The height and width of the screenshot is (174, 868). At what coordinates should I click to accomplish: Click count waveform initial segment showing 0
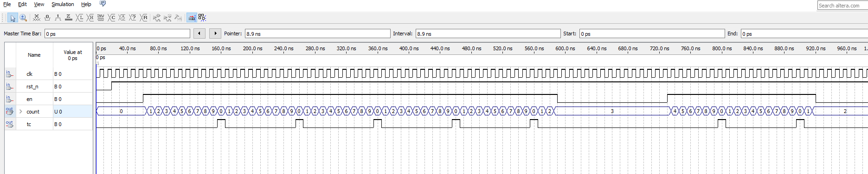[121, 111]
